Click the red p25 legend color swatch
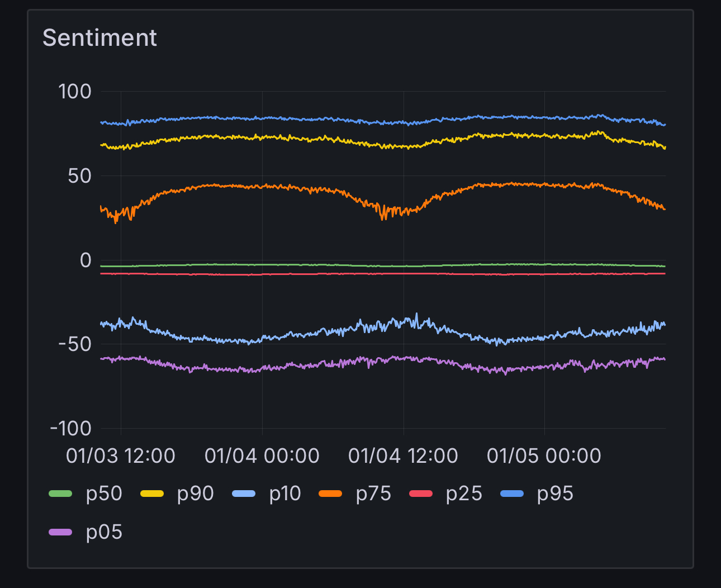 pyautogui.click(x=421, y=494)
